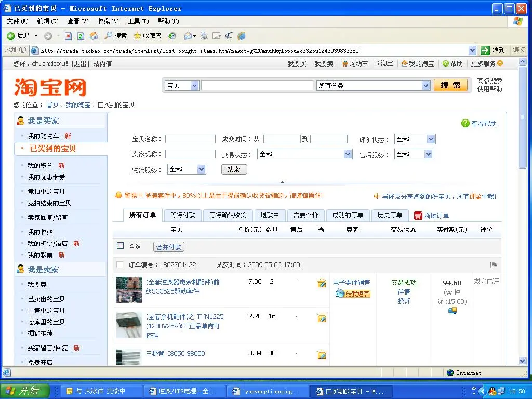Open the 宝贝 search type dropdown
Image resolution: width=532 pixels, height=399 pixels.
194,86
